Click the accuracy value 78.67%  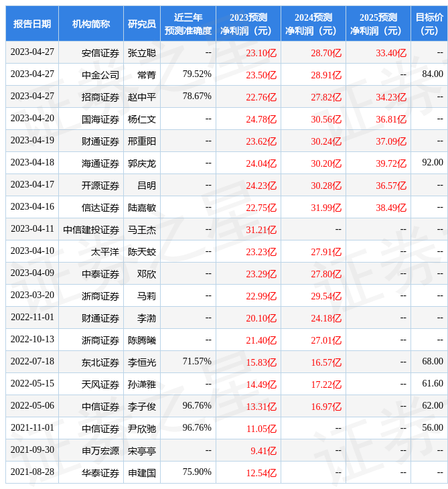[x=197, y=96]
